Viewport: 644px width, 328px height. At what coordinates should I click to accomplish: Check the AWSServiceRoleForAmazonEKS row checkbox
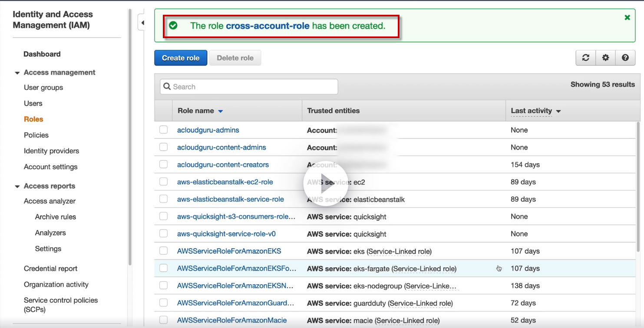coord(163,251)
